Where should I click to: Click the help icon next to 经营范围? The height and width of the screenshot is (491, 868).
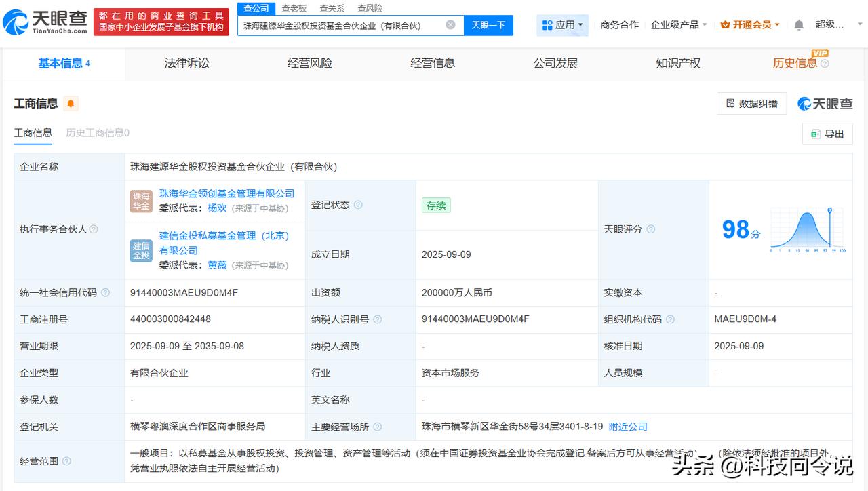[66, 461]
